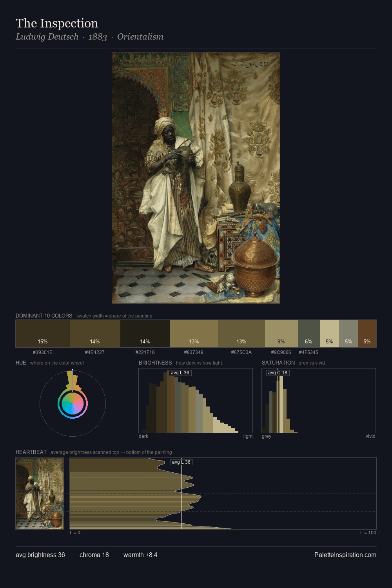
Task: Click the "HEARTBEAT" section heading
Action: pos(31,452)
